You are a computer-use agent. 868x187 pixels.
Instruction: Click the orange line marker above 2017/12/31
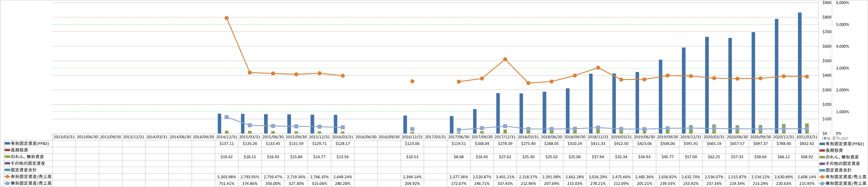[x=505, y=59]
